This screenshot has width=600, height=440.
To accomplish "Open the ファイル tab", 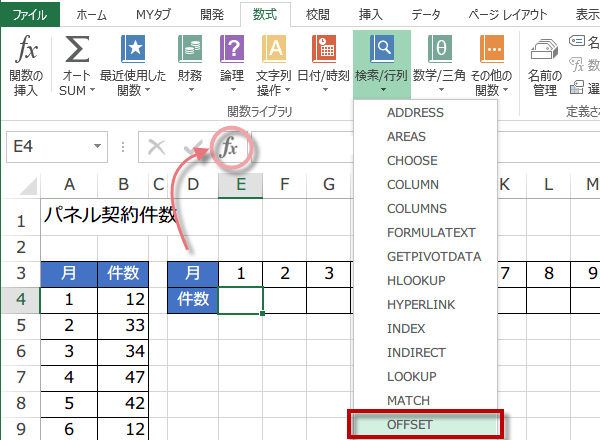I will 30,15.
